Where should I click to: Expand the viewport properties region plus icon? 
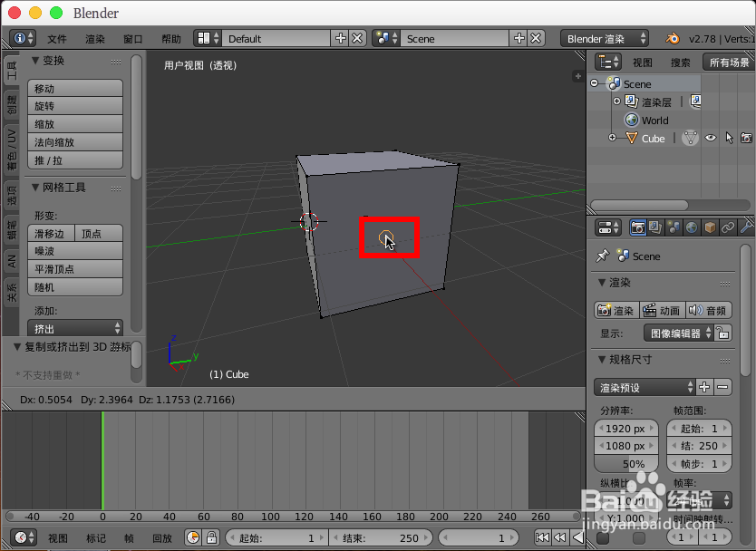tap(577, 76)
